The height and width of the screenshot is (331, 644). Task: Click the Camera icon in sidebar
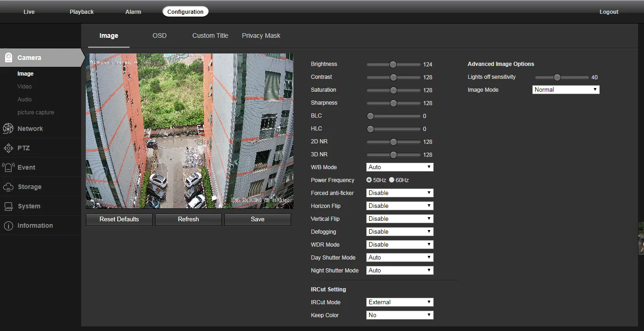(x=8, y=58)
